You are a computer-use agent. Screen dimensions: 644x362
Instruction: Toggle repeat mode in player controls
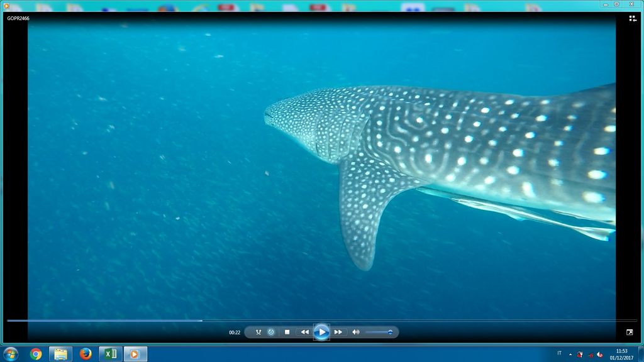(x=271, y=332)
